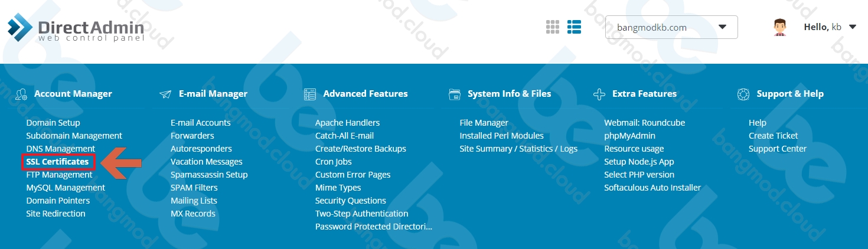
Task: Click the System Info & Files icon
Action: tap(455, 94)
